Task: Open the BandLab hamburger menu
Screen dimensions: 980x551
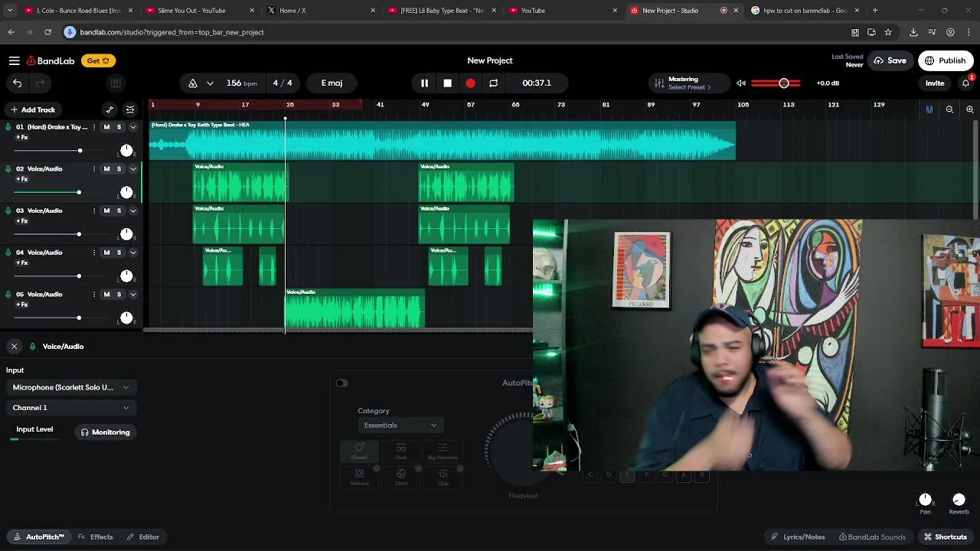Action: (14, 60)
